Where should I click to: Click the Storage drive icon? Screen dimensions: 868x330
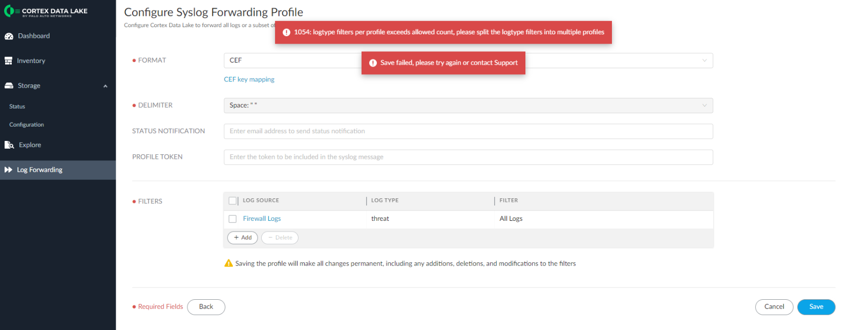(x=9, y=86)
